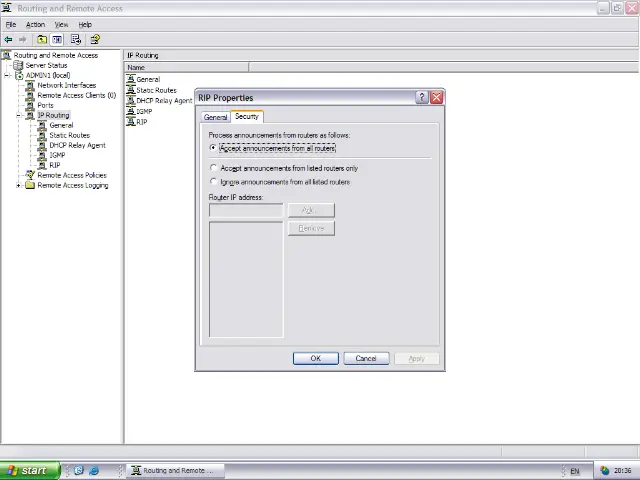Click the Up one level folder icon
This screenshot has height=480, width=640.
point(42,40)
